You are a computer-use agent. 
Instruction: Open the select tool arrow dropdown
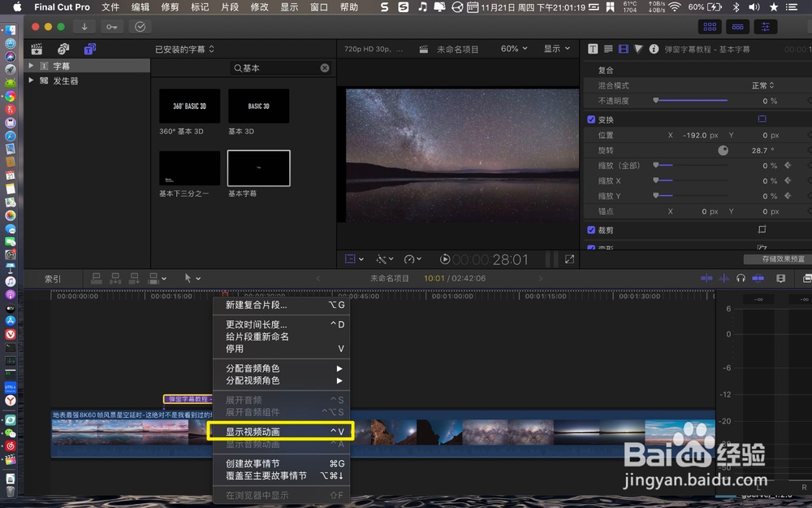(192, 278)
